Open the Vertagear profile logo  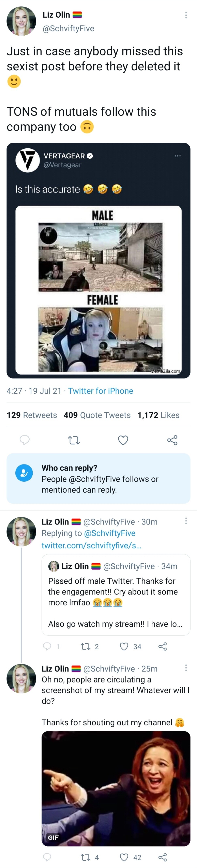click(x=28, y=160)
